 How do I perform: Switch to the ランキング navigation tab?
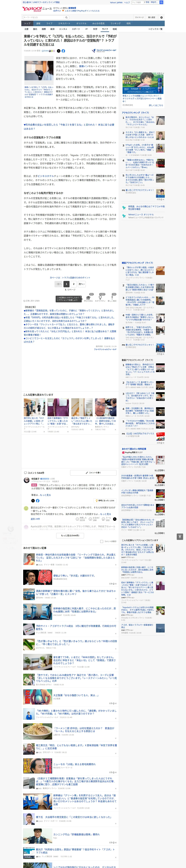click(115, 24)
